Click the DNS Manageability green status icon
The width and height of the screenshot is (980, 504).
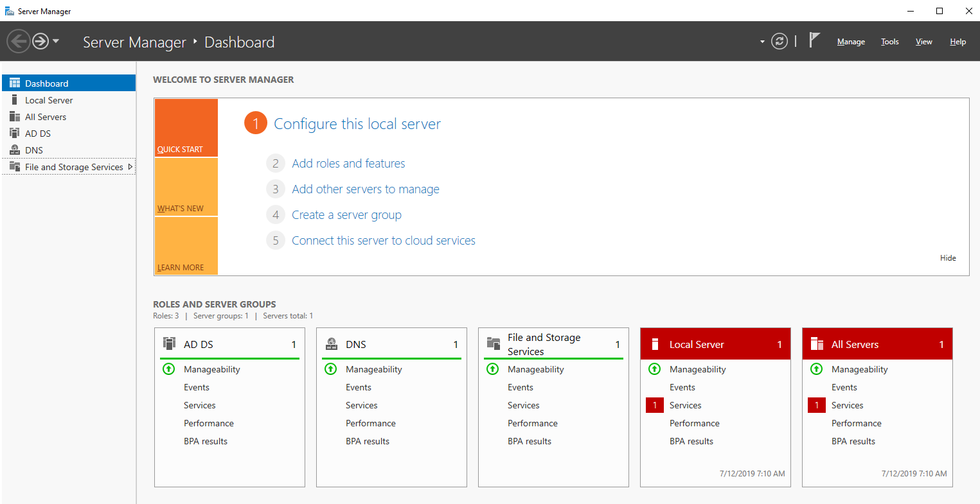point(330,369)
